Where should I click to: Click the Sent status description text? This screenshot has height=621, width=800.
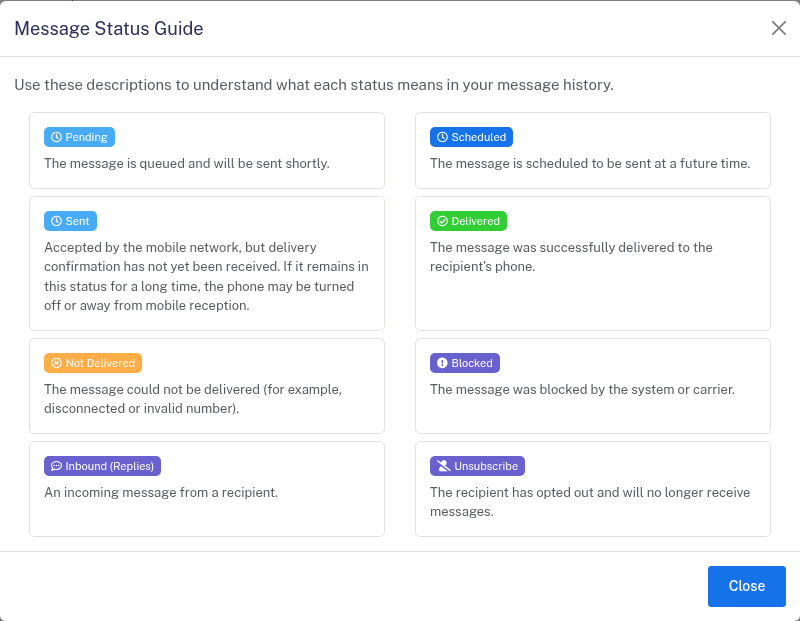pos(206,276)
